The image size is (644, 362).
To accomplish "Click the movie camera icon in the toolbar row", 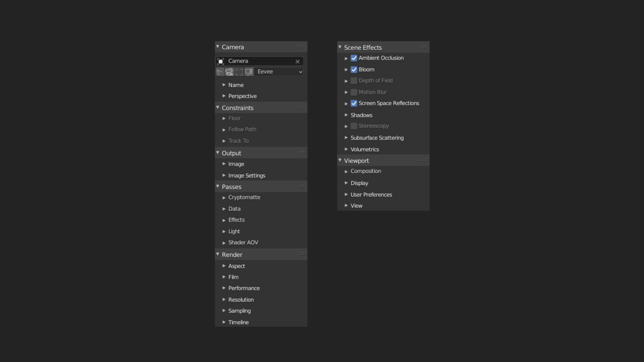I will [x=229, y=72].
